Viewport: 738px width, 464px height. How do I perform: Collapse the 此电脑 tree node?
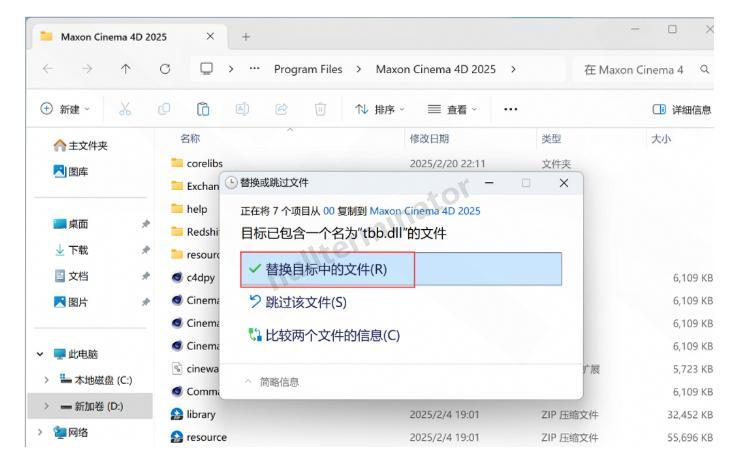[40, 354]
